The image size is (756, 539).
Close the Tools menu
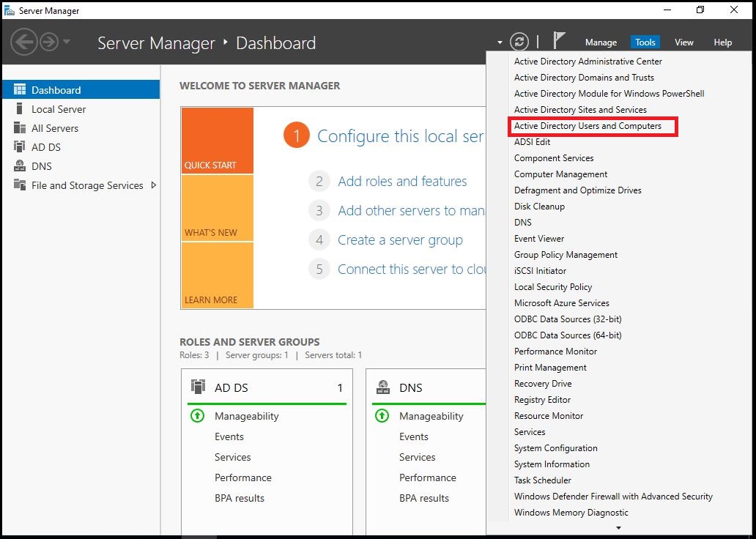coord(645,42)
